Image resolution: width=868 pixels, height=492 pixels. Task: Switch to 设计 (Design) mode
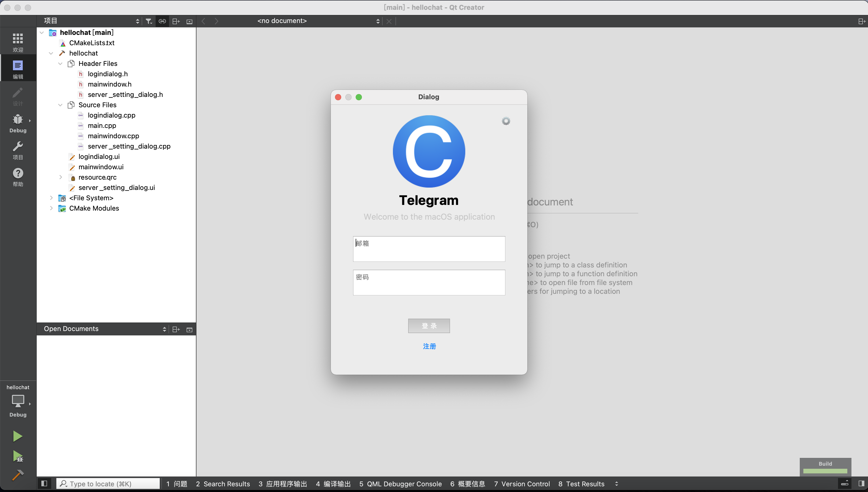click(x=18, y=96)
